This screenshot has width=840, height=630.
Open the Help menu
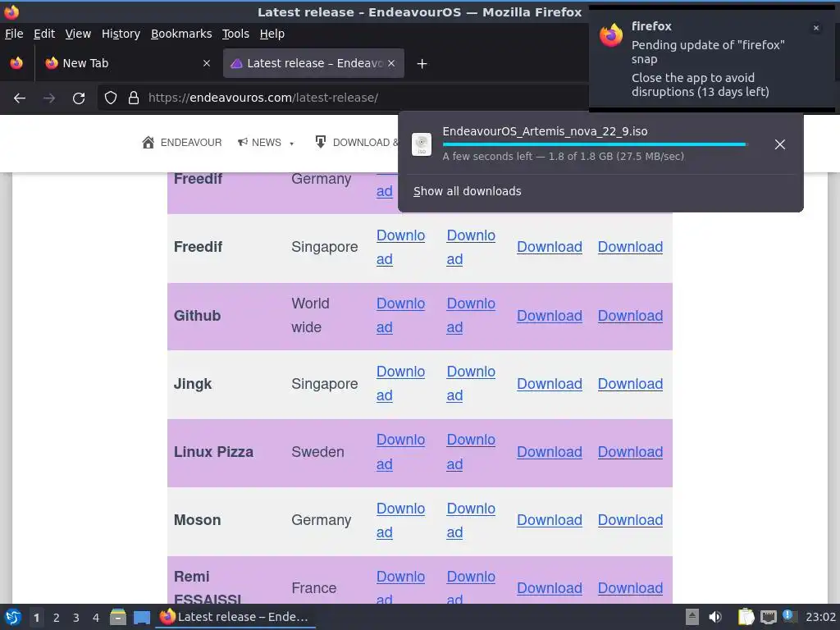[272, 34]
